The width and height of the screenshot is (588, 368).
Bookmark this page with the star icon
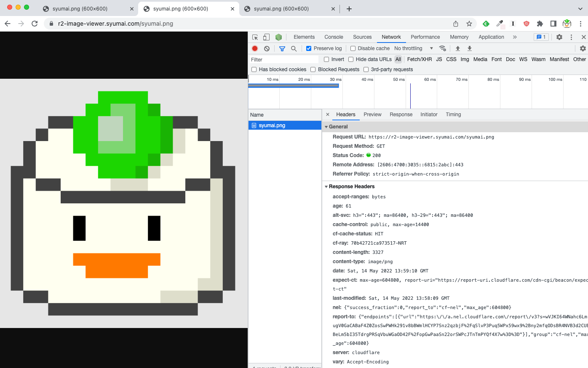click(x=469, y=24)
